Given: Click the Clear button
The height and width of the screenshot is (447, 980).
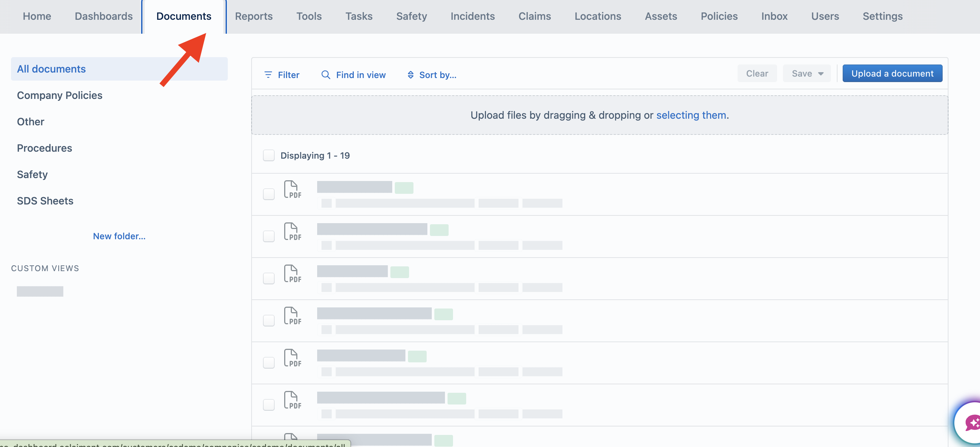Looking at the screenshot, I should tap(757, 74).
